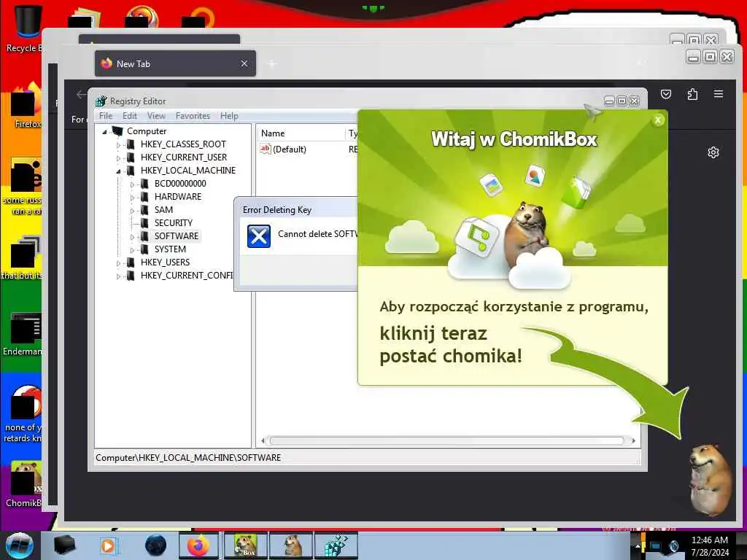Click Error Deleting Key dialog title

click(276, 210)
